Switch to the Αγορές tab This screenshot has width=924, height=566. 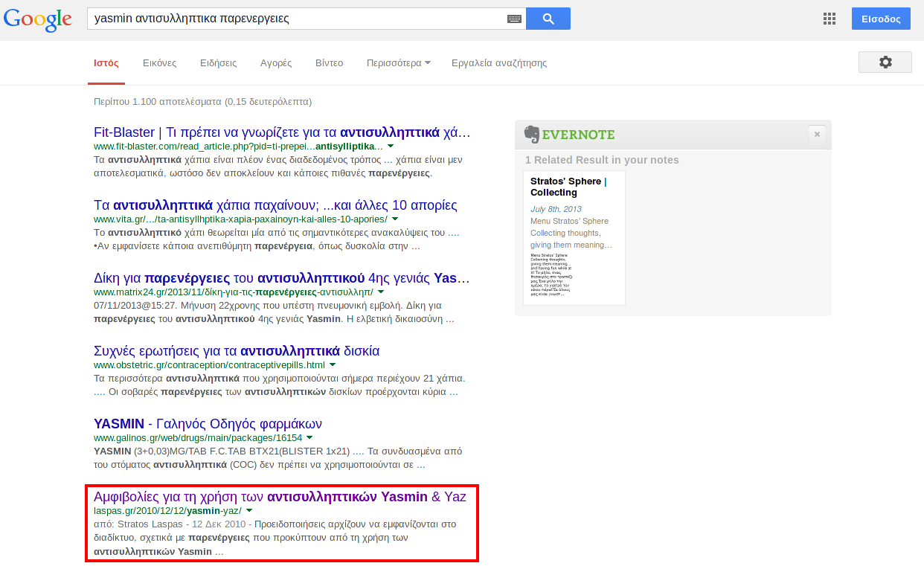[276, 63]
